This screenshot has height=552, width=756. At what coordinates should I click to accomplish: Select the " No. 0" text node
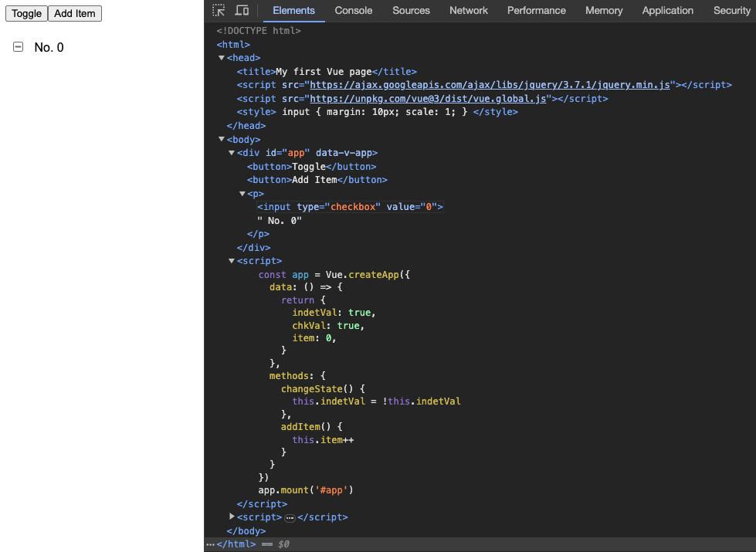click(x=280, y=220)
